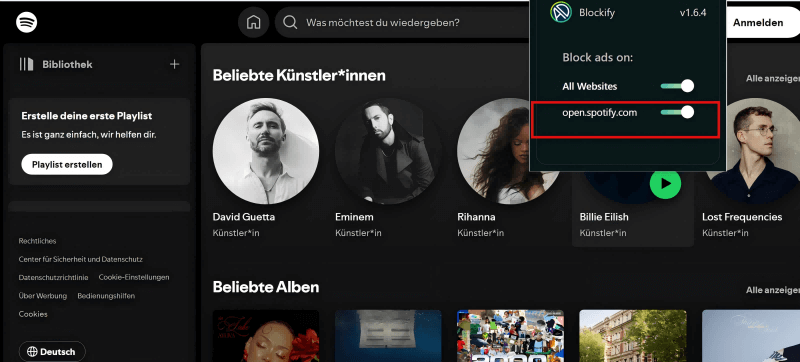Image resolution: width=800 pixels, height=362 pixels.
Task: Open the Bedienungshilfen link
Action: pyautogui.click(x=106, y=296)
